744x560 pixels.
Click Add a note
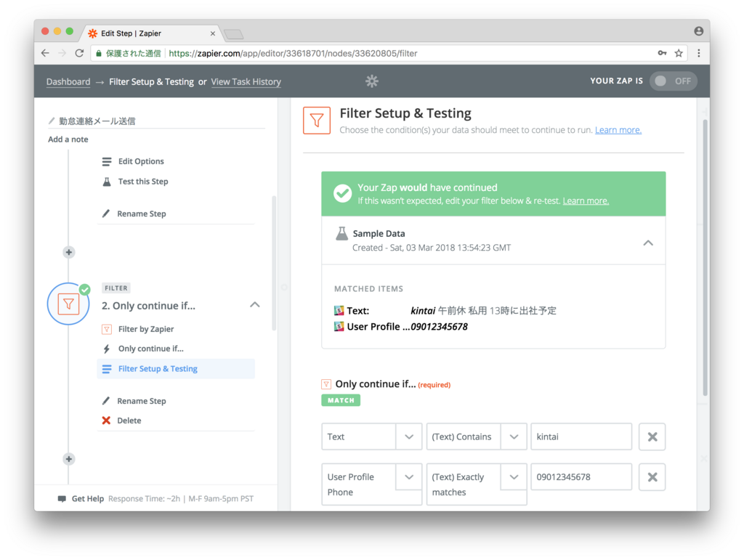click(68, 139)
